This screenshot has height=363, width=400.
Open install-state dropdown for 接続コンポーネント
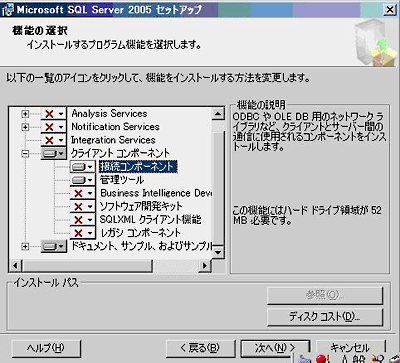pos(83,167)
